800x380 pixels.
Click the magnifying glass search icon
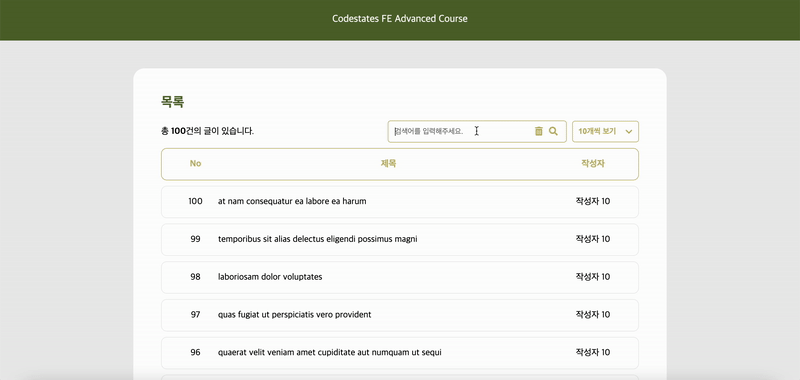(x=553, y=131)
